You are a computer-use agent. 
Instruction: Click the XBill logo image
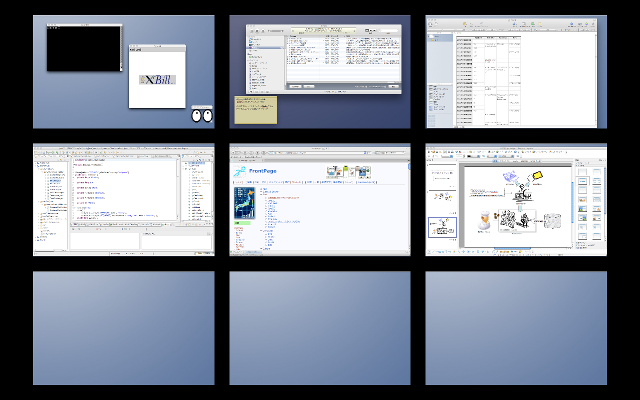pyautogui.click(x=157, y=80)
